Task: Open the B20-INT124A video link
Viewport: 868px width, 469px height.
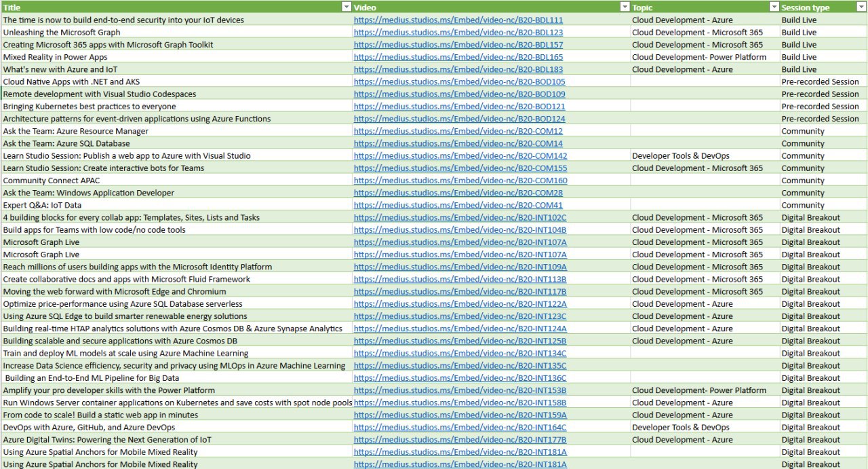Action: tap(460, 329)
